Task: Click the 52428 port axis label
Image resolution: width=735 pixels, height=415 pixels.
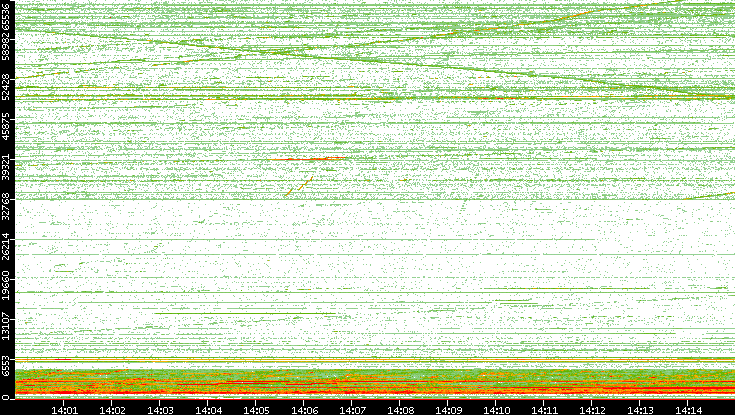Action: tap(6, 85)
